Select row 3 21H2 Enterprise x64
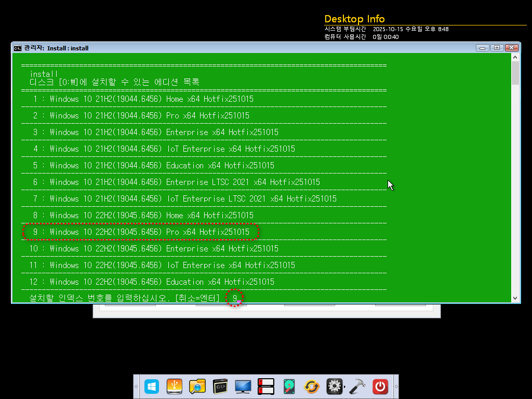 point(156,132)
